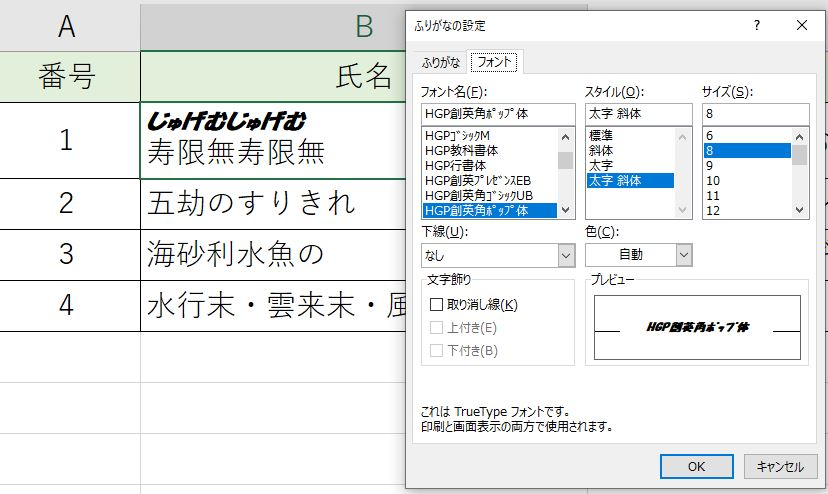Select size 12
The image size is (828, 494).
coord(747,210)
